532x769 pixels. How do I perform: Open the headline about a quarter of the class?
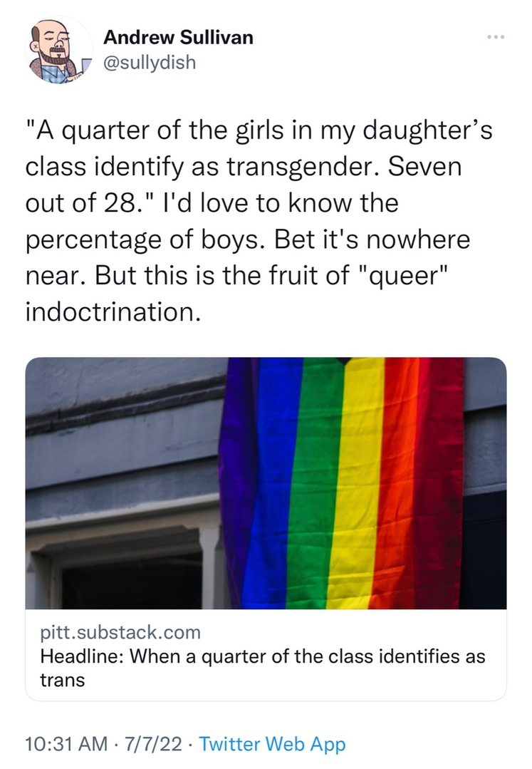coord(263,656)
